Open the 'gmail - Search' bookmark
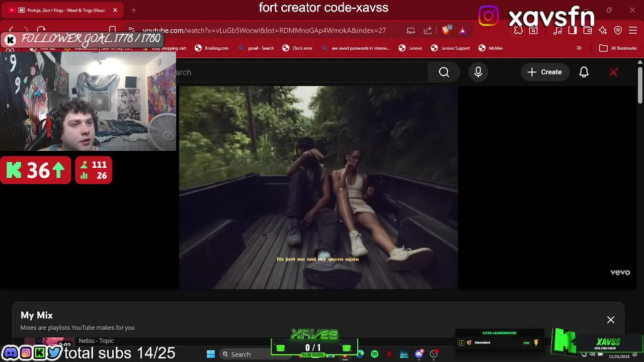This screenshot has height=362, width=644. (256, 48)
